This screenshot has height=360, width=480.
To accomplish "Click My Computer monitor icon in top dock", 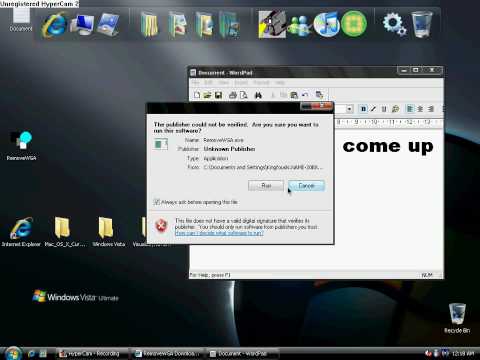I will [x=82, y=24].
